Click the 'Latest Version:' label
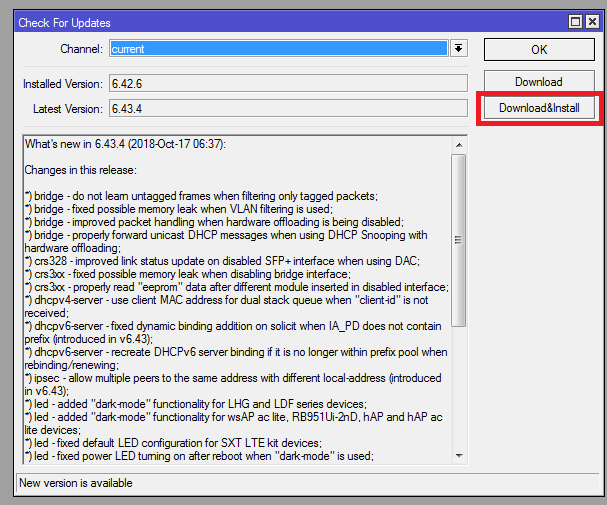The height and width of the screenshot is (505, 607). point(68,109)
